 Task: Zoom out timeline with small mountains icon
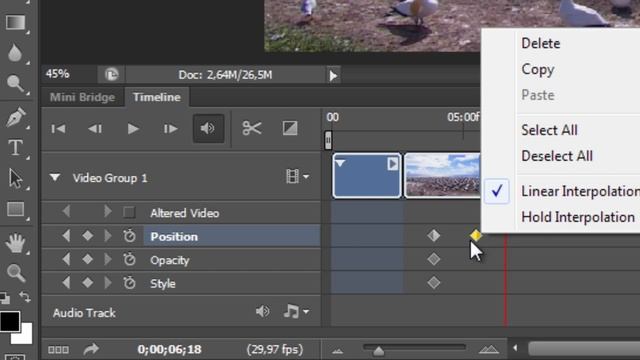338,351
